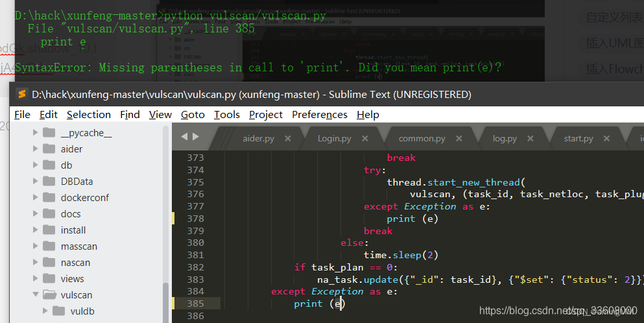Select the dockerconf folder name
This screenshot has width=644, height=323.
(x=84, y=198)
